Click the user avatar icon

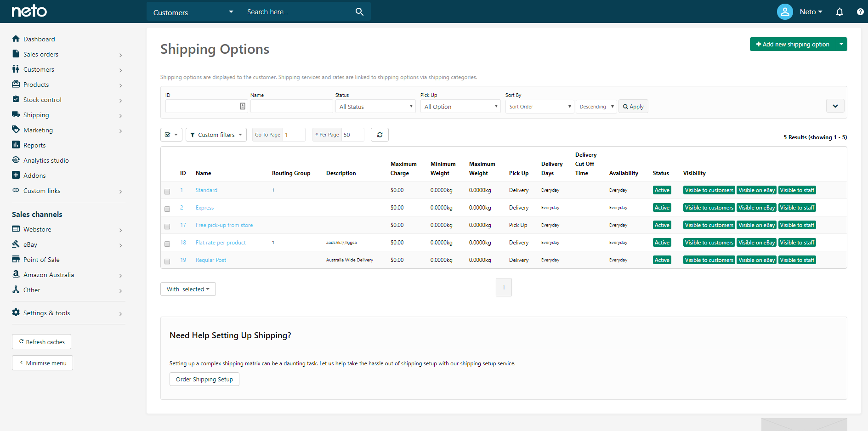point(785,11)
